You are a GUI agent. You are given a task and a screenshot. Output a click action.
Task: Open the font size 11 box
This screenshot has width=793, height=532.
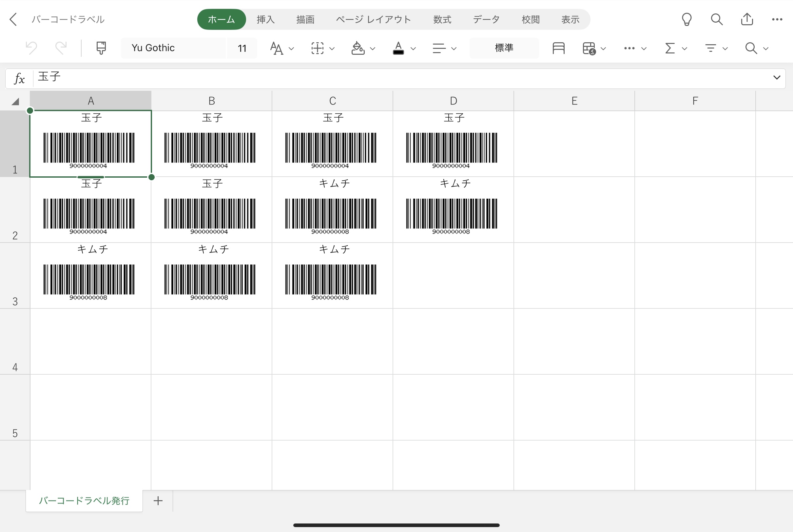pos(242,48)
